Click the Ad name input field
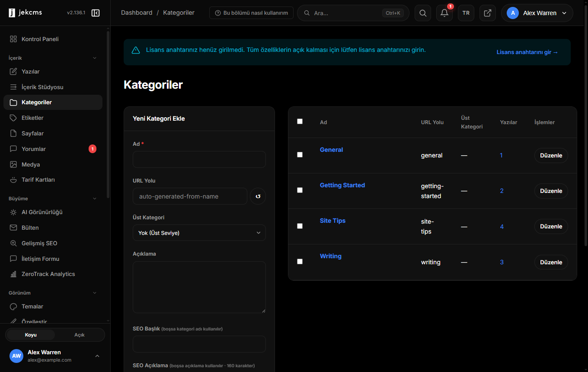 (199, 159)
